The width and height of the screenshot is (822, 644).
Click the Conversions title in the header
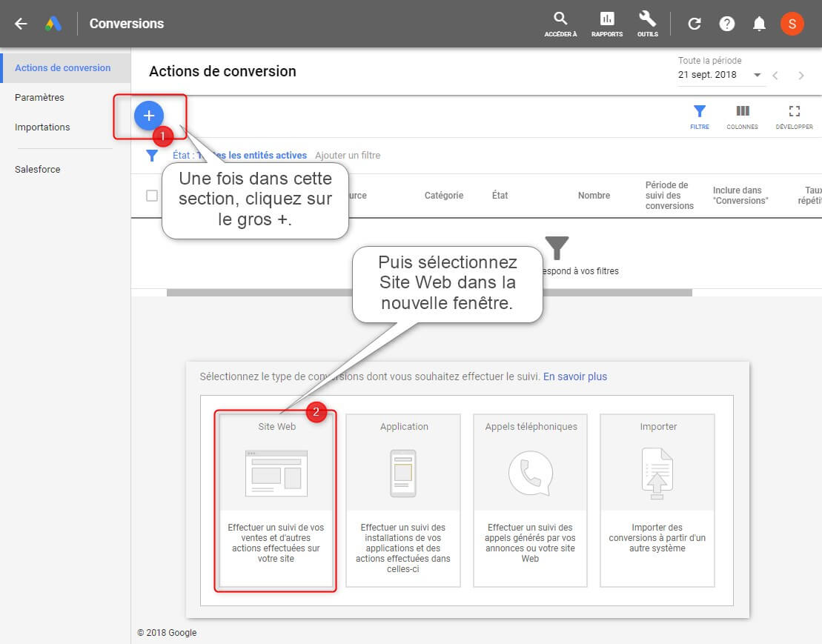pyautogui.click(x=126, y=24)
